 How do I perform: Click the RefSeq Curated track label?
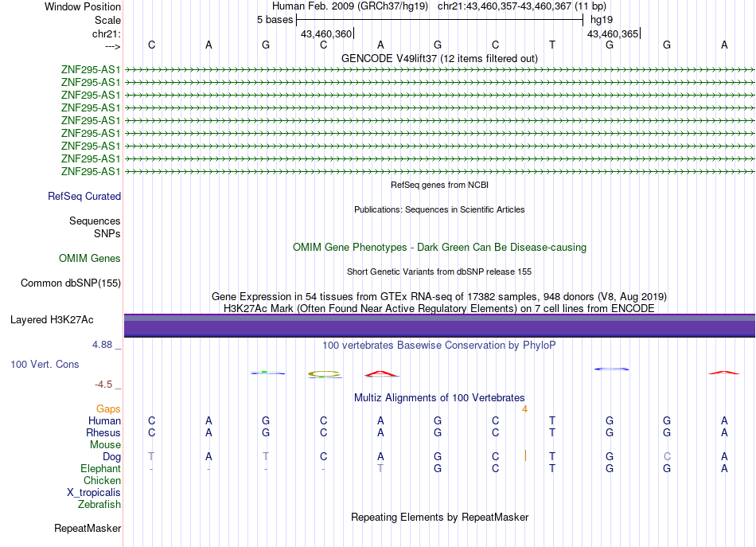point(84,197)
